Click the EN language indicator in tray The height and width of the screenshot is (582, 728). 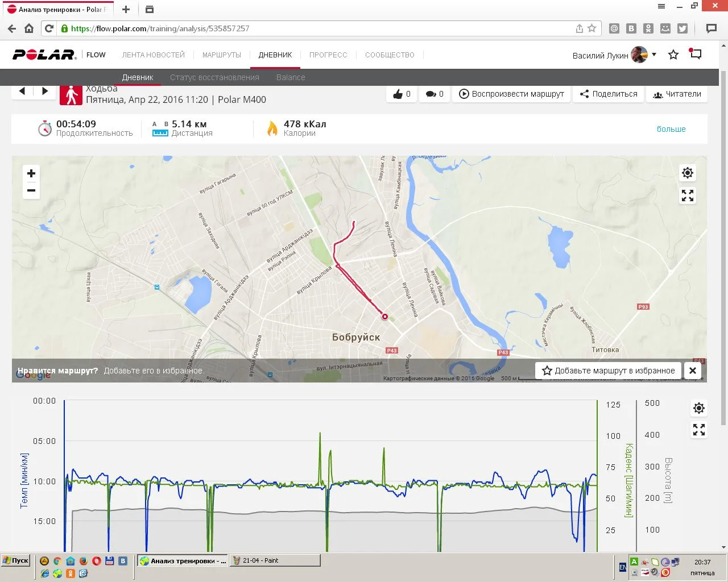623,567
